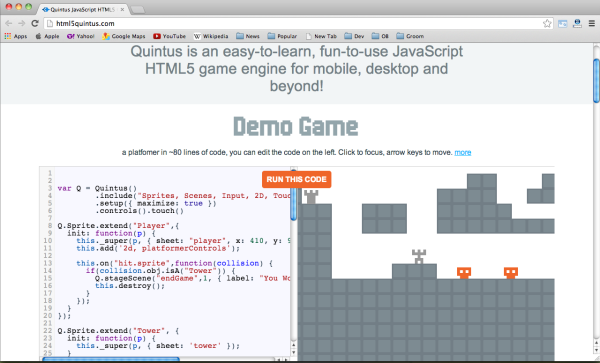Open the Yahoo! bookmark
This screenshot has width=600, height=363.
pyautogui.click(x=80, y=36)
